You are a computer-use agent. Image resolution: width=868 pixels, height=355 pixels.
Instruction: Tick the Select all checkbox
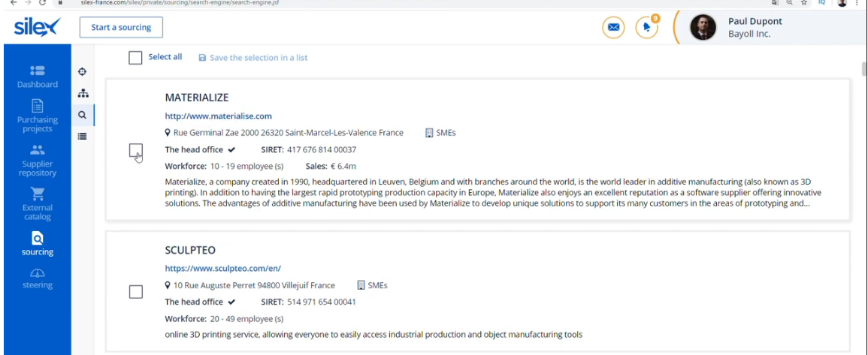click(135, 58)
